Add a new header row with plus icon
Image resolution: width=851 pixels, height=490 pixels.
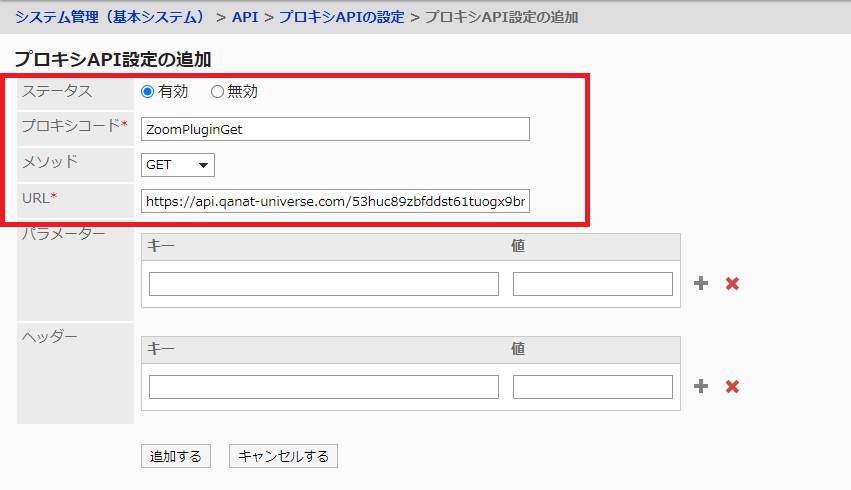701,387
